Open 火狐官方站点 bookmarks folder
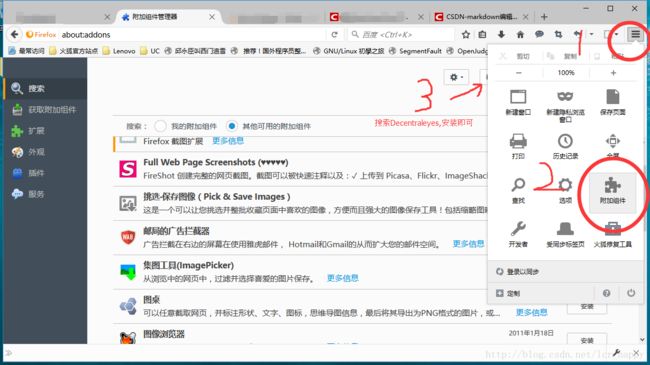Viewport: 650px width, 365px height. [x=73, y=51]
